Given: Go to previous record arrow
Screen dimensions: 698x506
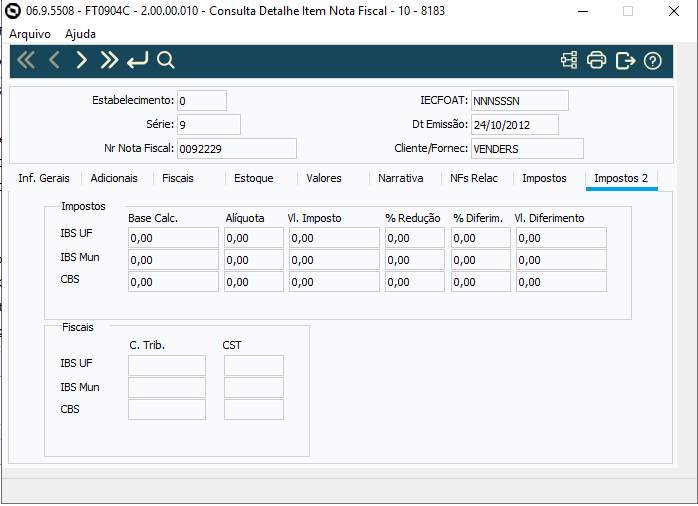Looking at the screenshot, I should click(54, 60).
